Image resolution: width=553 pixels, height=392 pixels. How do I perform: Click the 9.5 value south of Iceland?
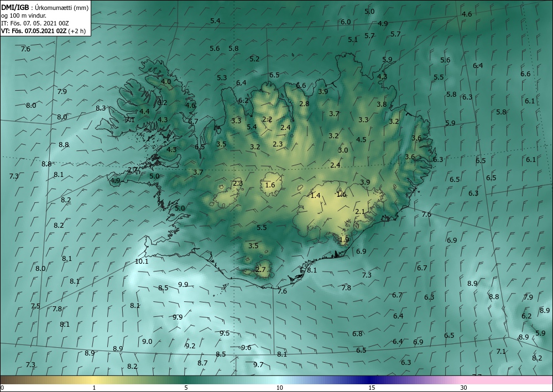(x=225, y=333)
